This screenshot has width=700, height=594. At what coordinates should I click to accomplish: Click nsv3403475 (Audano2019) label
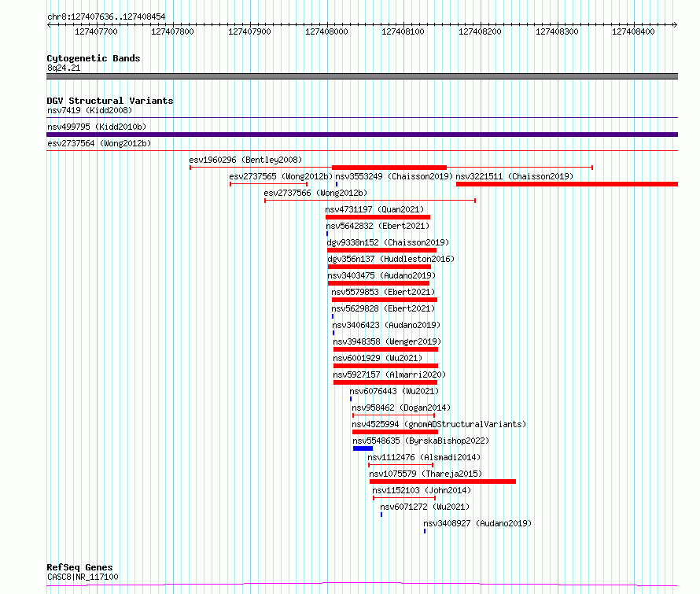381,275
